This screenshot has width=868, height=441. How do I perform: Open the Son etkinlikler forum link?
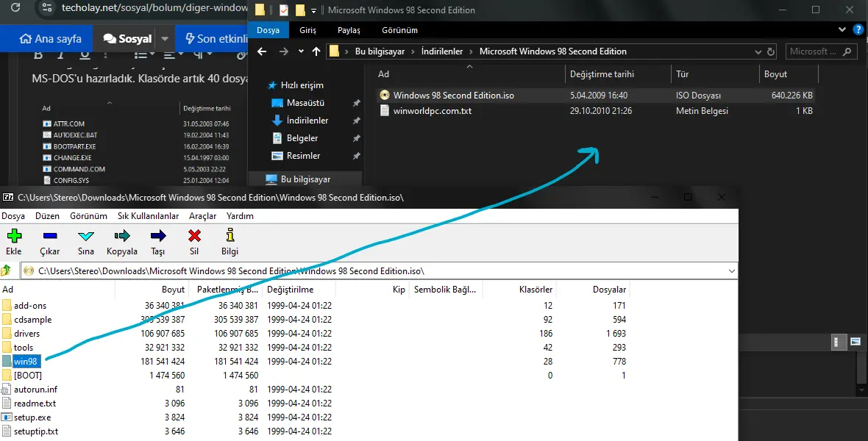pyautogui.click(x=216, y=39)
